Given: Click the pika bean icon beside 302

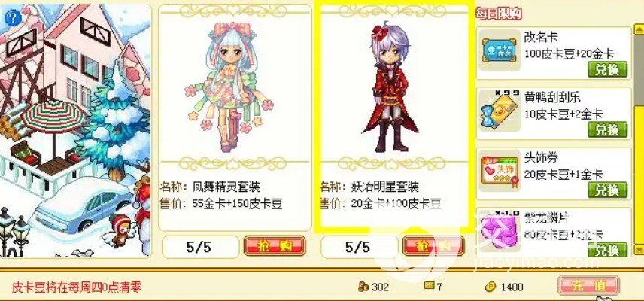Looking at the screenshot, I should point(364,287).
